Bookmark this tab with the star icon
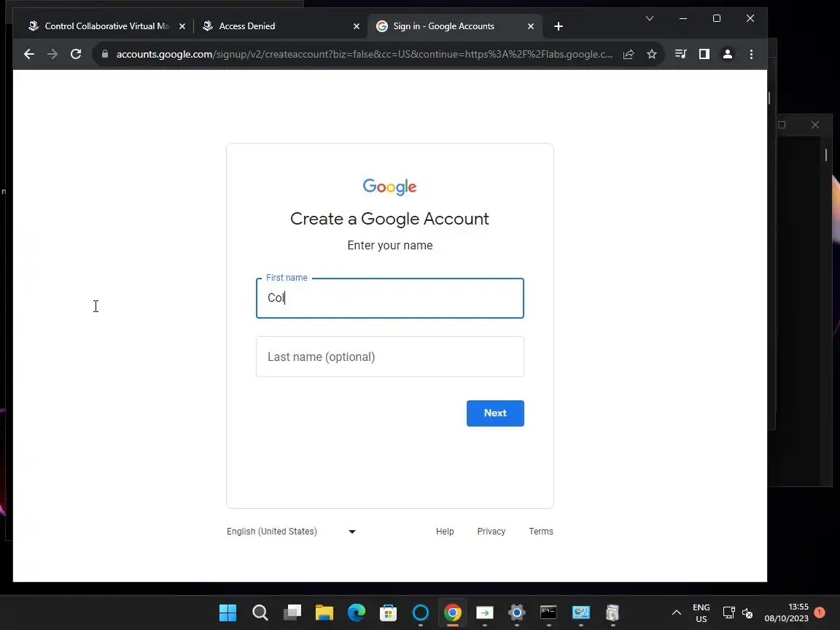The width and height of the screenshot is (840, 630). tap(651, 54)
